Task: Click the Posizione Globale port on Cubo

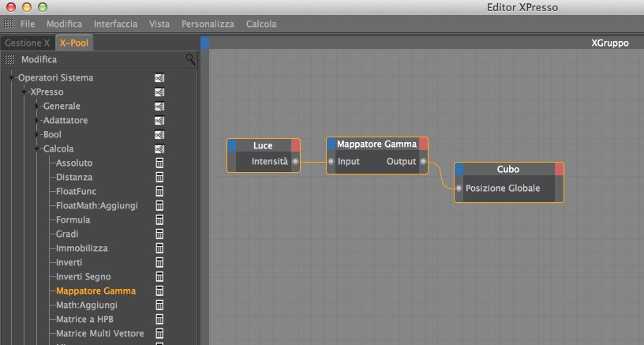Action: tap(459, 188)
